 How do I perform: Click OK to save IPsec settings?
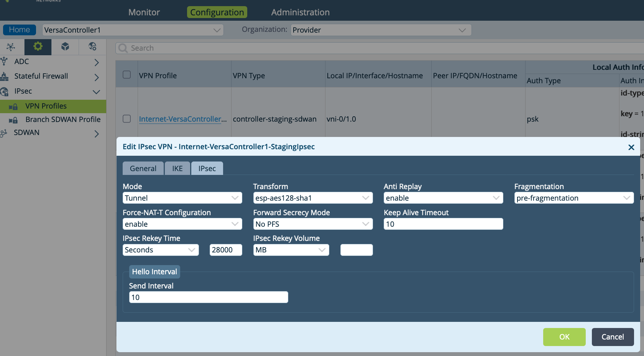[x=564, y=337]
